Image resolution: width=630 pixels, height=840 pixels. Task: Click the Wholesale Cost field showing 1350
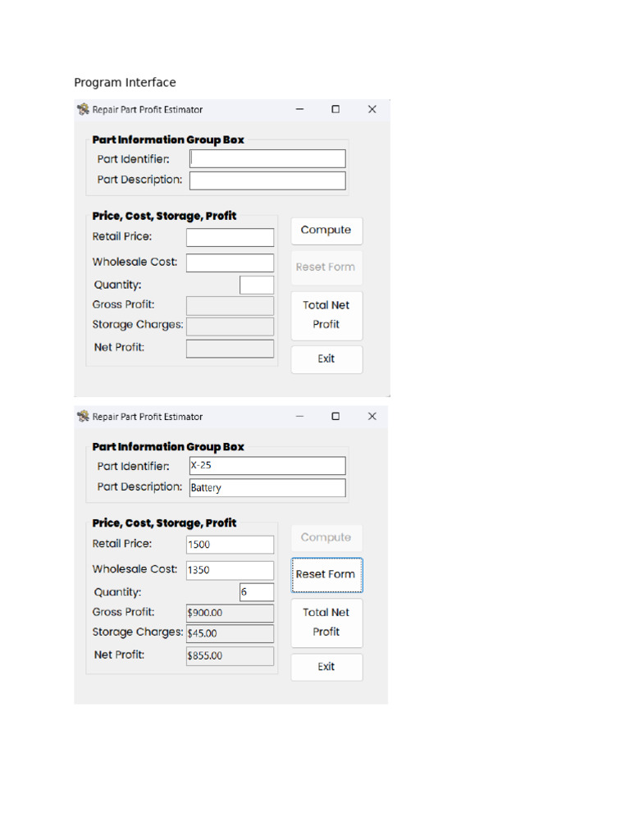coord(230,570)
